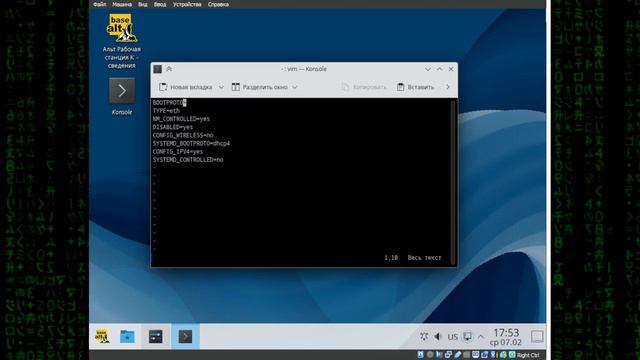Click VirtualBox USB status icon

(x=458, y=355)
